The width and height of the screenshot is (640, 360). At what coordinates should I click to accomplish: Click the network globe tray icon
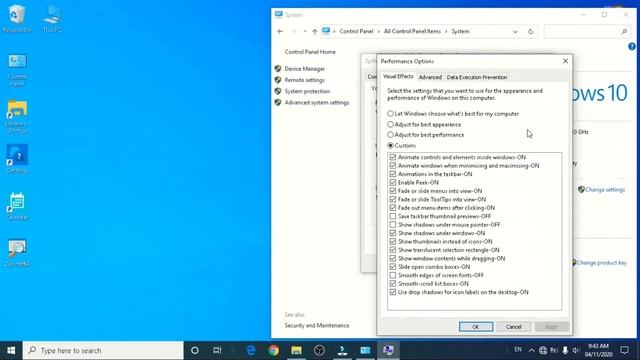(543, 350)
